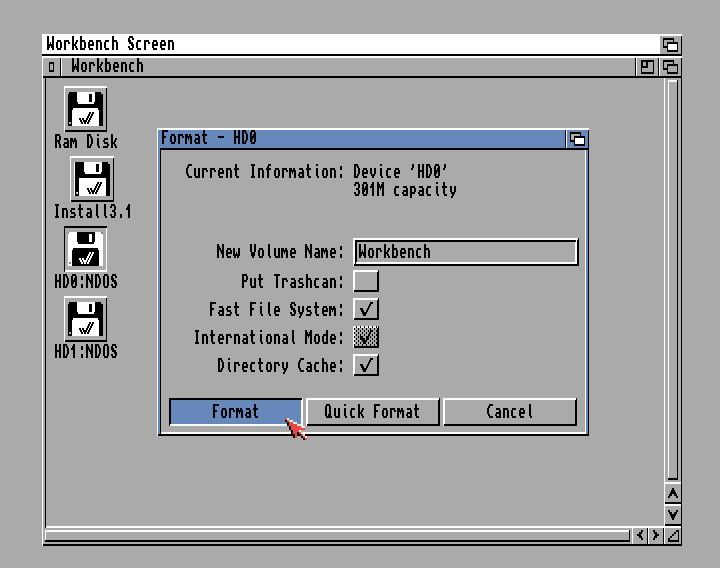
Task: Click the scroll up arrow in Workbench window
Action: 673,494
